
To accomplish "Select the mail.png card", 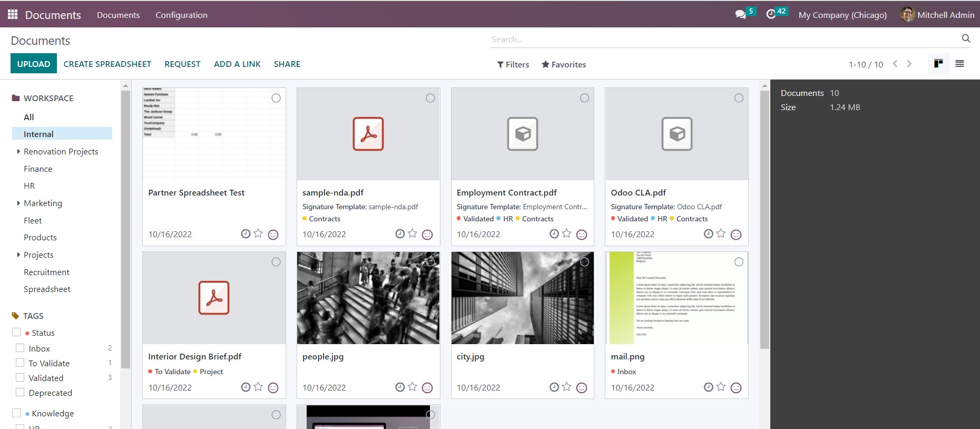I will pyautogui.click(x=739, y=262).
